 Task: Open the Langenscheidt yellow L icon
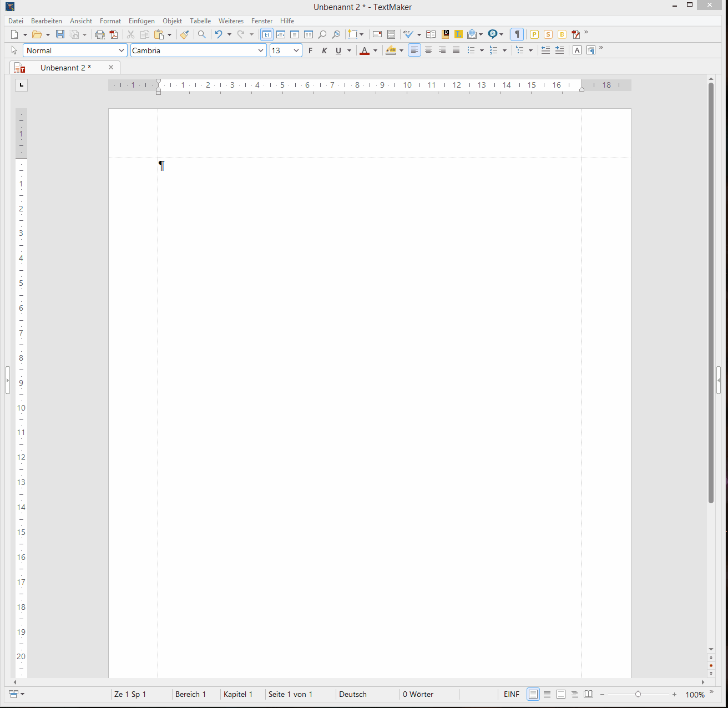(x=458, y=34)
